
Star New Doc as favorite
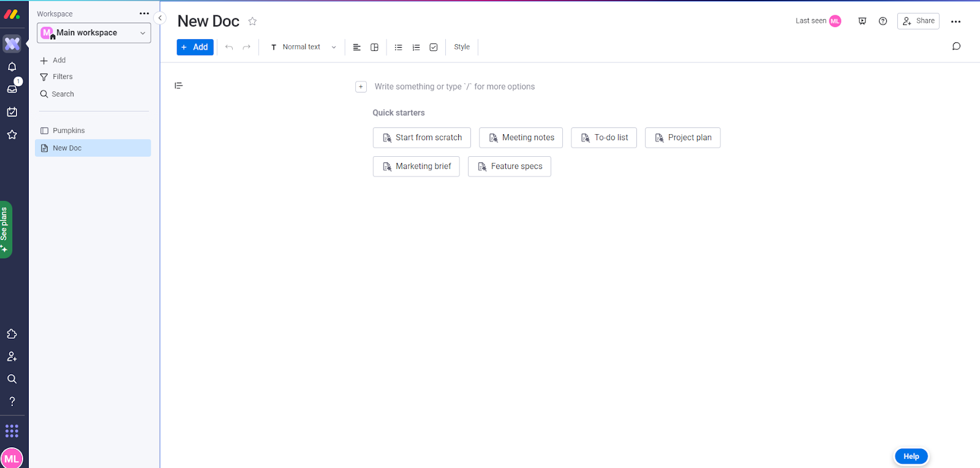coord(252,21)
